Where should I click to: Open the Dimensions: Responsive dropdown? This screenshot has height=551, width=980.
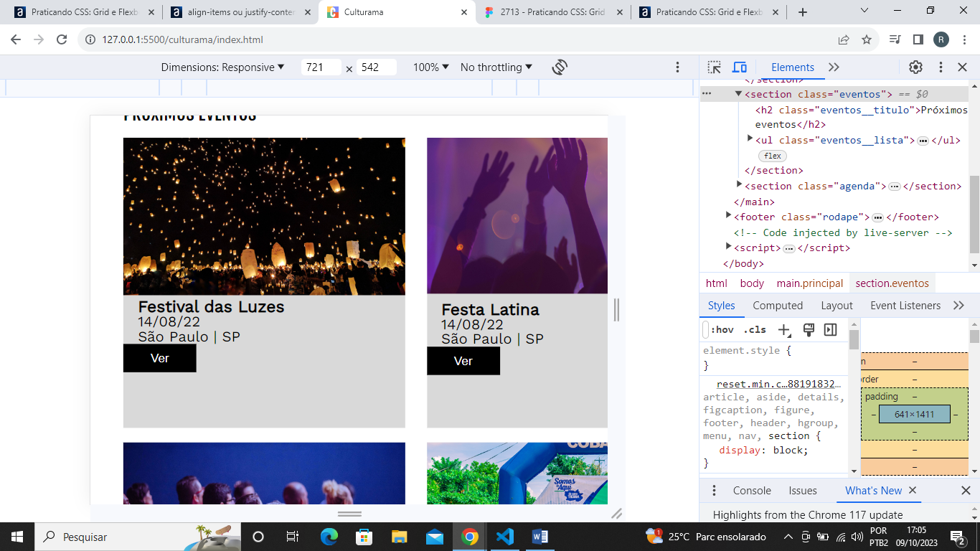pyautogui.click(x=222, y=67)
